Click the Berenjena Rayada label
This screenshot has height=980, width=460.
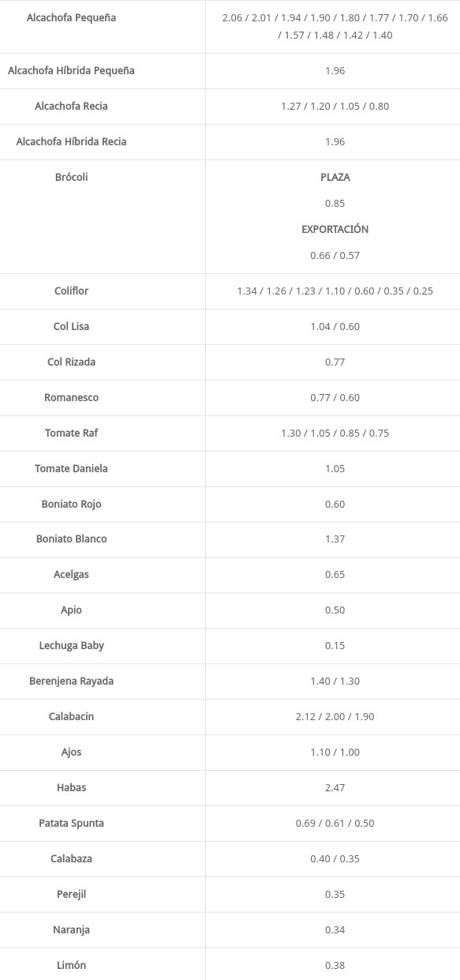coord(71,681)
